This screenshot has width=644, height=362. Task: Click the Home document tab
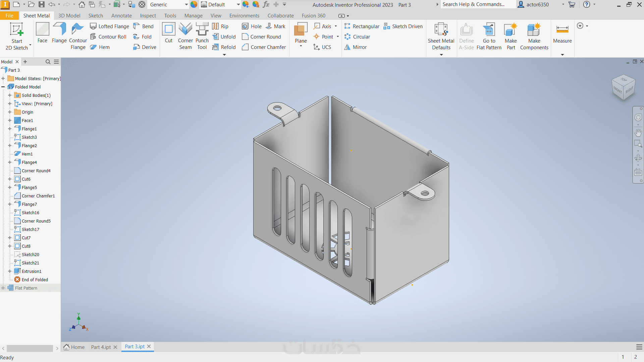(x=74, y=347)
